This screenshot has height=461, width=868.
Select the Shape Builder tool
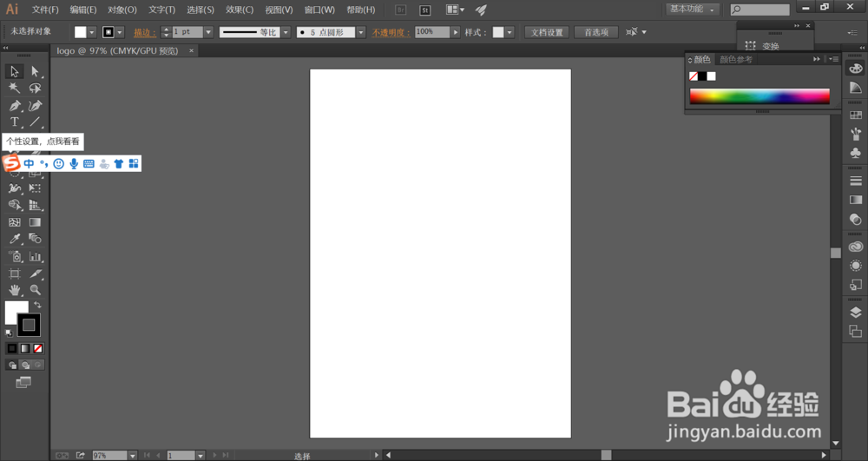point(15,205)
